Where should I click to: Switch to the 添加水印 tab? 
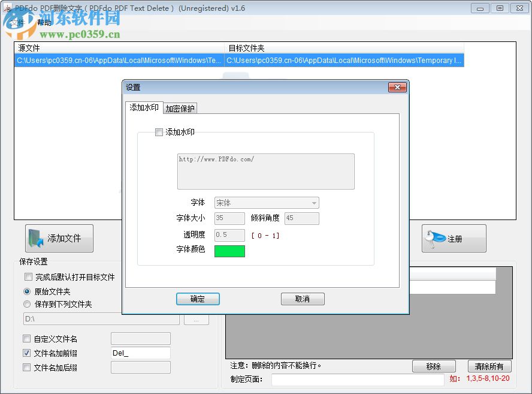[144, 109]
